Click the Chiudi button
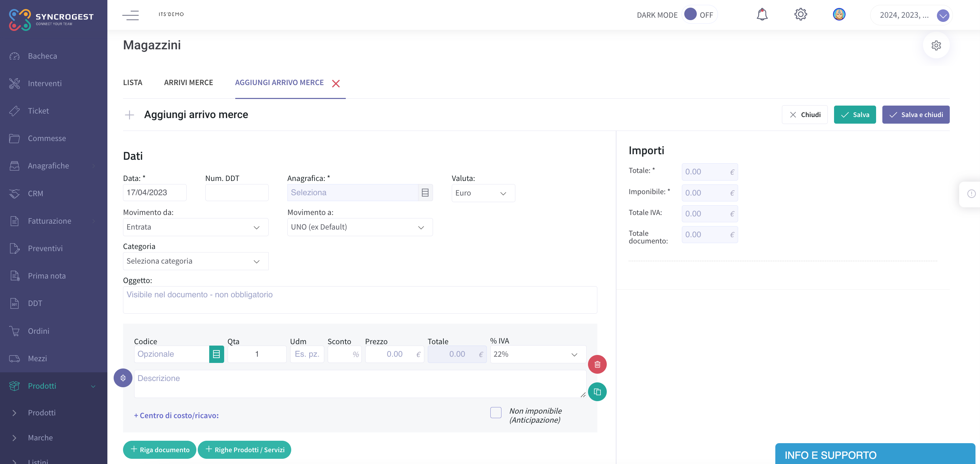This screenshot has height=464, width=980. [x=804, y=115]
